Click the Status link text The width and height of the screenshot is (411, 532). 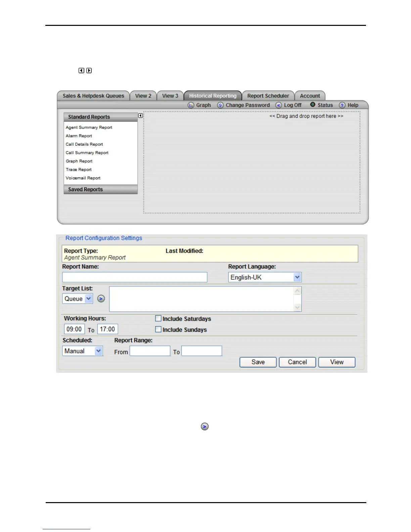point(325,105)
